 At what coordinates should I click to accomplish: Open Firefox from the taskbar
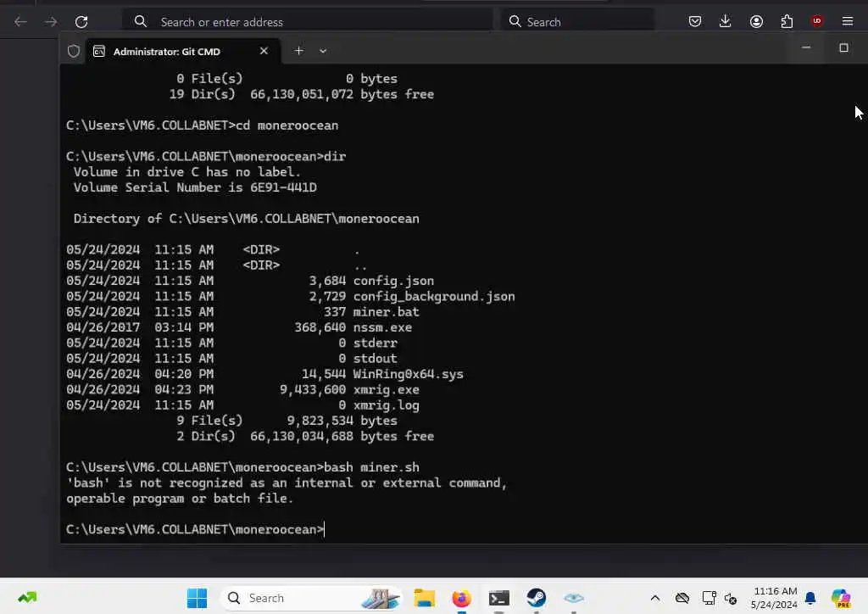[x=461, y=598]
